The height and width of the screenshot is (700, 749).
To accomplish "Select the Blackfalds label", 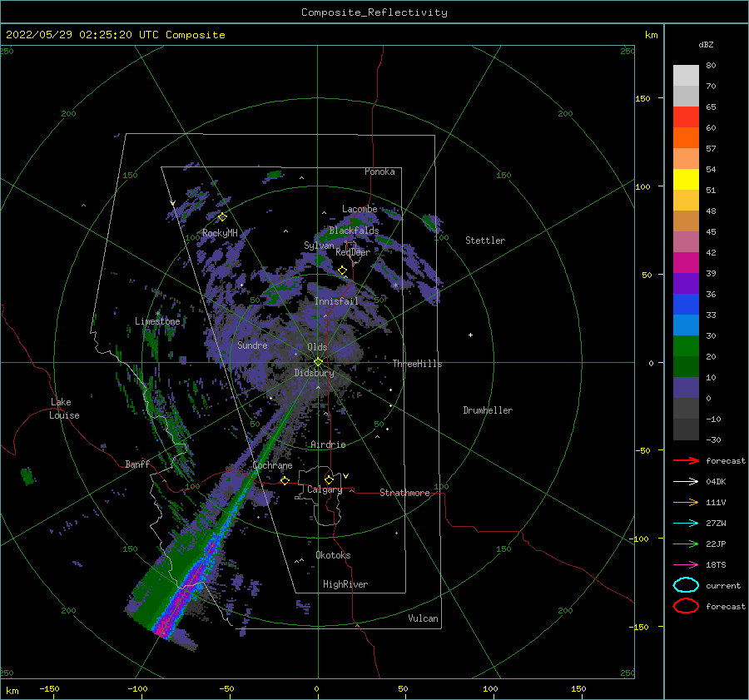I will coord(354,231).
